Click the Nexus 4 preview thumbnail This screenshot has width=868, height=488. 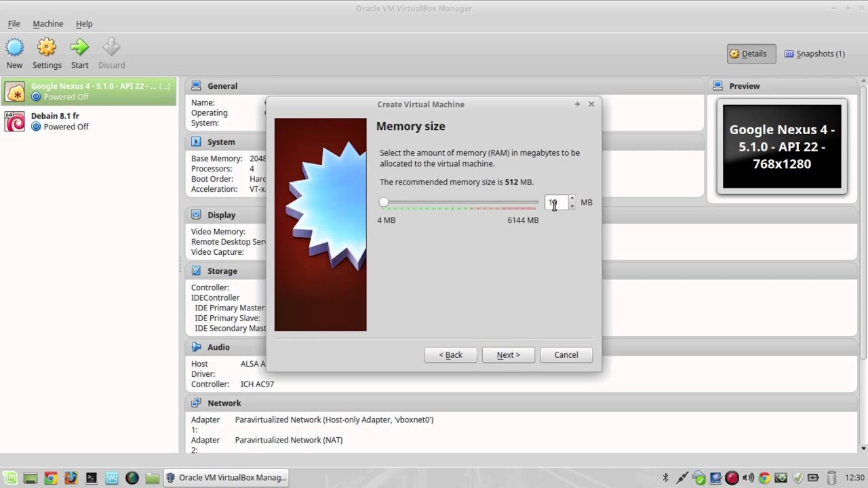(x=782, y=146)
